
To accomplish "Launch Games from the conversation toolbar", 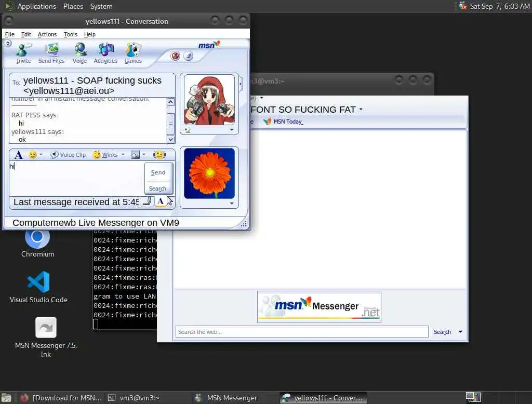I will click(133, 53).
